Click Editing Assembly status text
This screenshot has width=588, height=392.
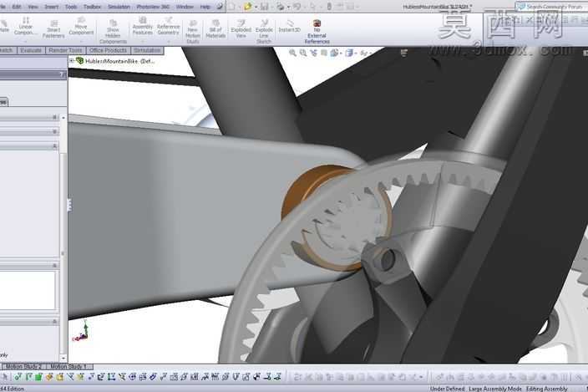(x=547, y=389)
